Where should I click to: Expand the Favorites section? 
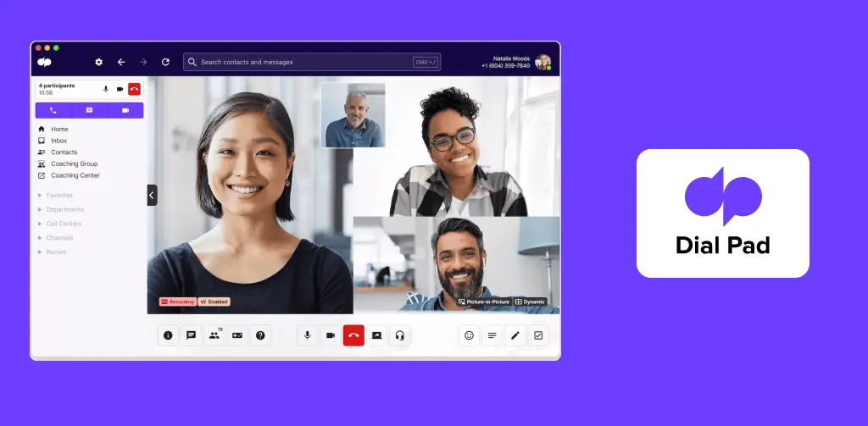[x=55, y=196]
